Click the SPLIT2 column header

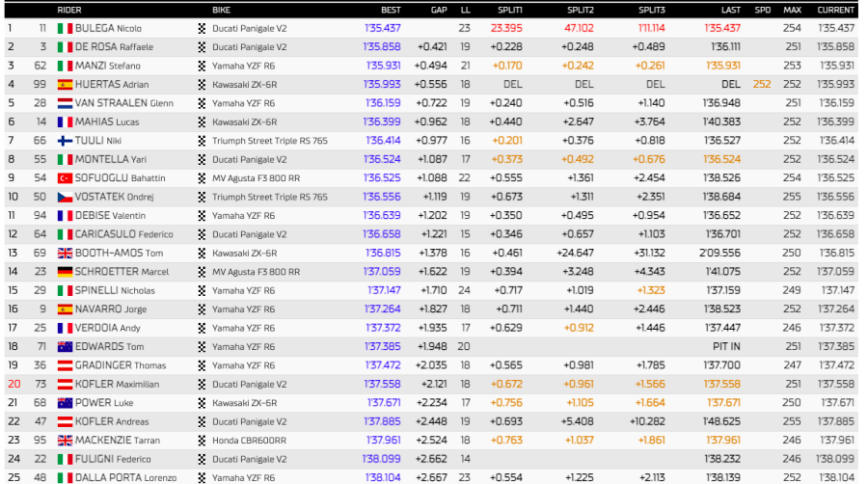point(581,10)
